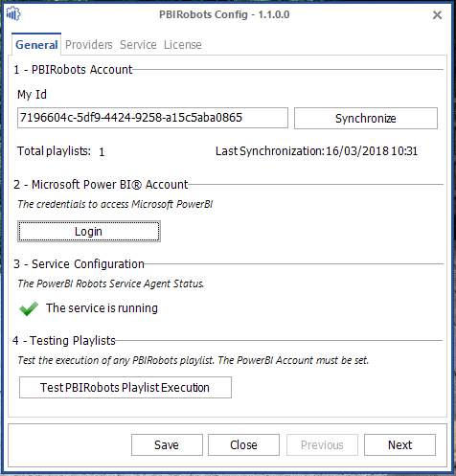Open the Power BI Login button

[x=89, y=232]
